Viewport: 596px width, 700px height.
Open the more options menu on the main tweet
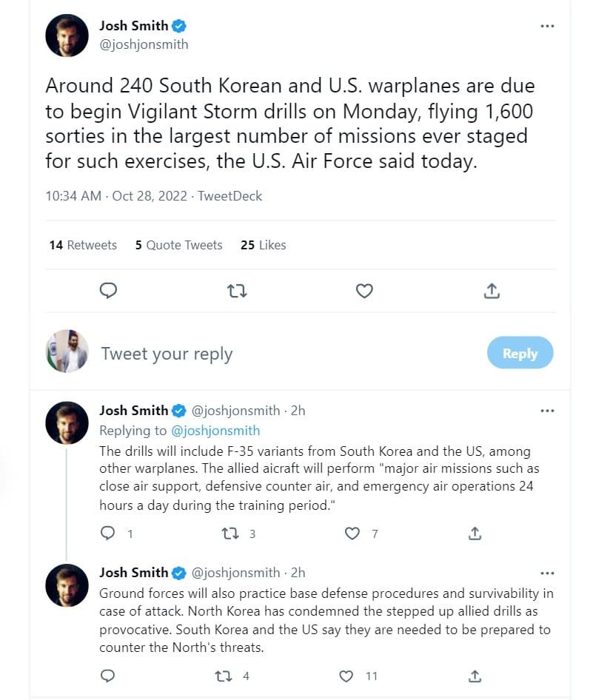(548, 25)
